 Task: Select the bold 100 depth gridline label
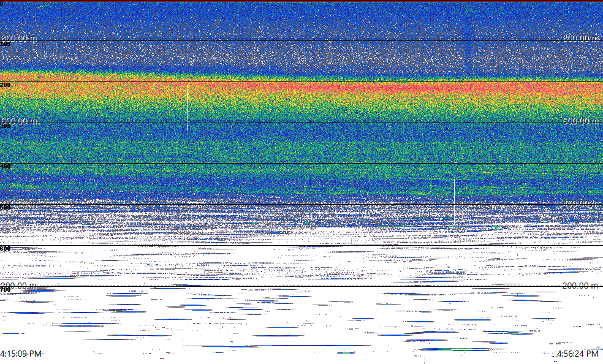click(x=6, y=44)
